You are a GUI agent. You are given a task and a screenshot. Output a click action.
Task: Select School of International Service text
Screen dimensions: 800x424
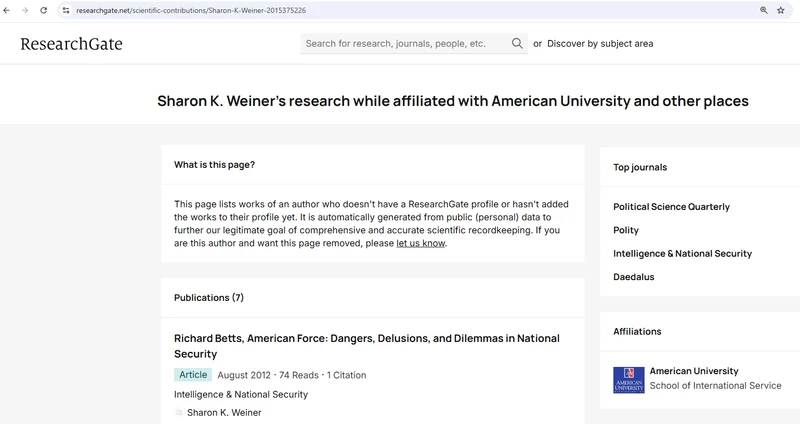715,386
